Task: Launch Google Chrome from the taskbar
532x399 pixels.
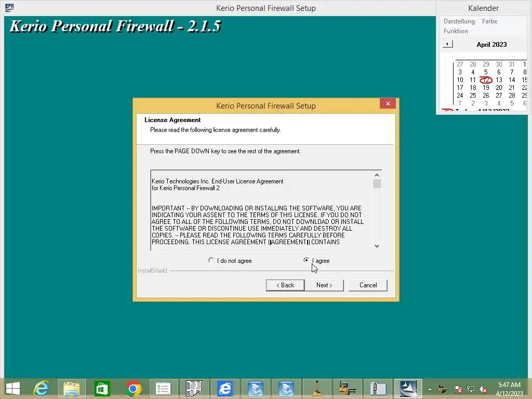Action: pos(132,389)
